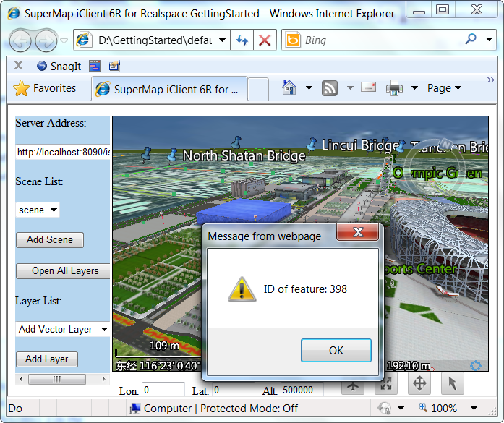Screen dimensions: 504x423
Task: Click the Refresh page icon
Action: 242,40
